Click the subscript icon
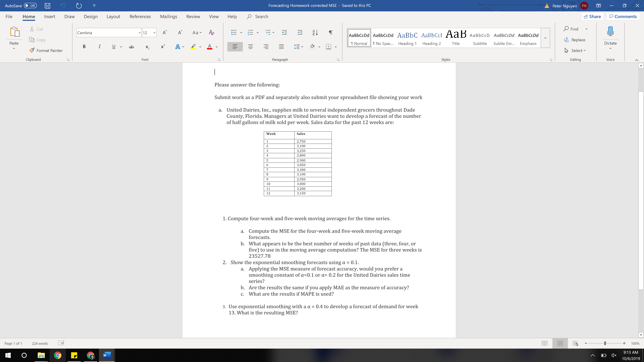The height and width of the screenshot is (362, 644). (x=147, y=47)
